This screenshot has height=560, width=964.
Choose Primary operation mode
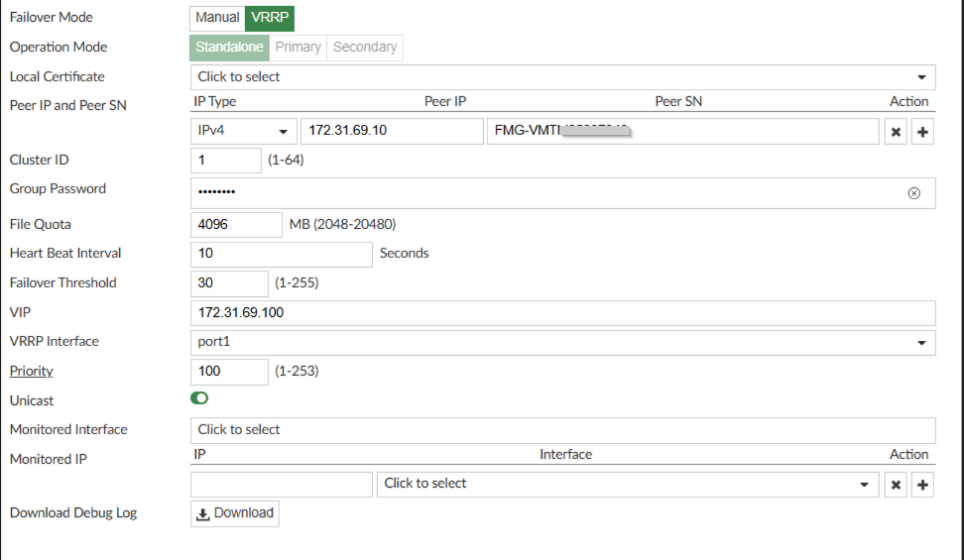tap(299, 48)
